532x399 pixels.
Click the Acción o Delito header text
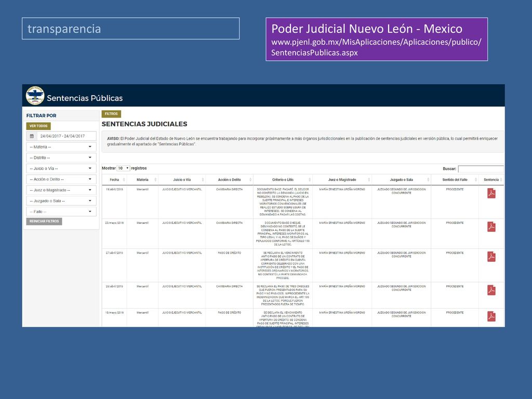[x=229, y=180]
